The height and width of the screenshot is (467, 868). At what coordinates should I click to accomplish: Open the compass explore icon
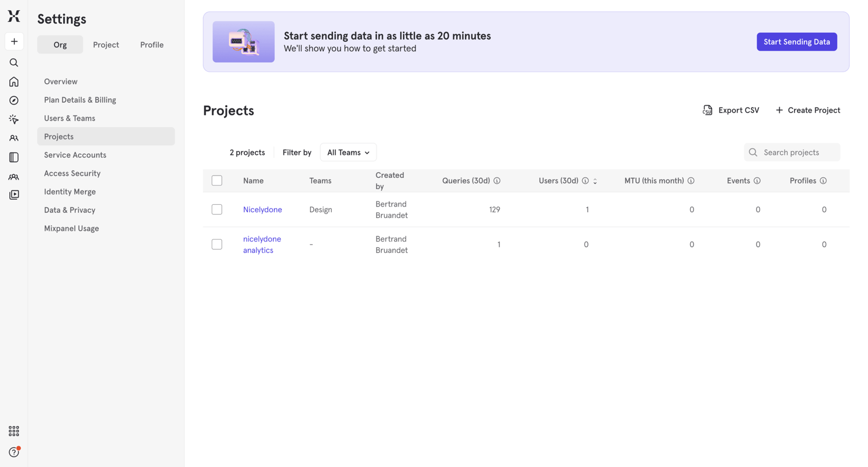click(x=14, y=100)
